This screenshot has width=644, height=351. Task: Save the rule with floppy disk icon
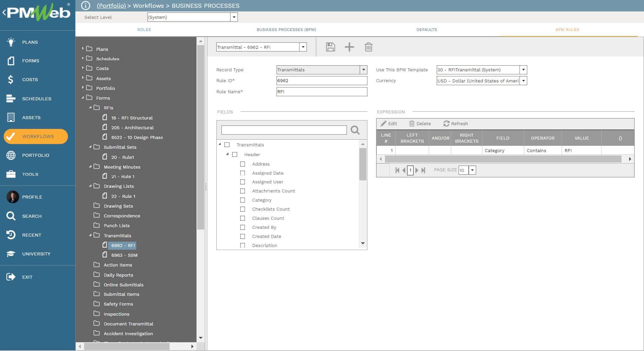coord(330,47)
